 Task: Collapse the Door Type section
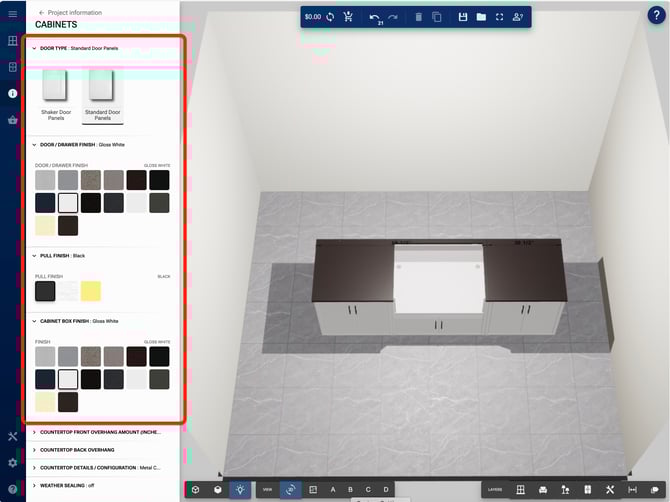point(34,48)
